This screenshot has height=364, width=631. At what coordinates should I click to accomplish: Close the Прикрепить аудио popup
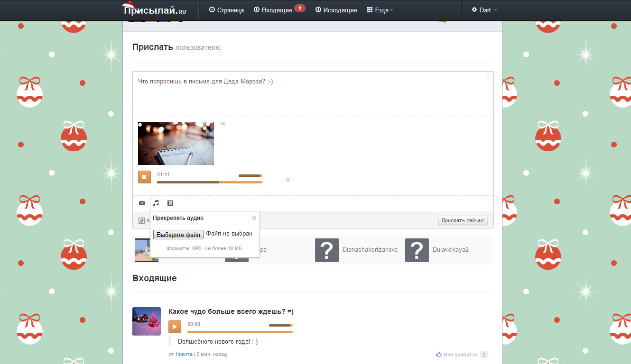254,218
